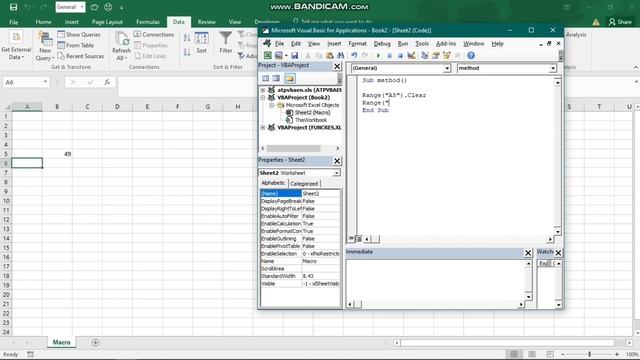
Task: Click the smiley feedback icon in title bar
Action: (x=108, y=7)
